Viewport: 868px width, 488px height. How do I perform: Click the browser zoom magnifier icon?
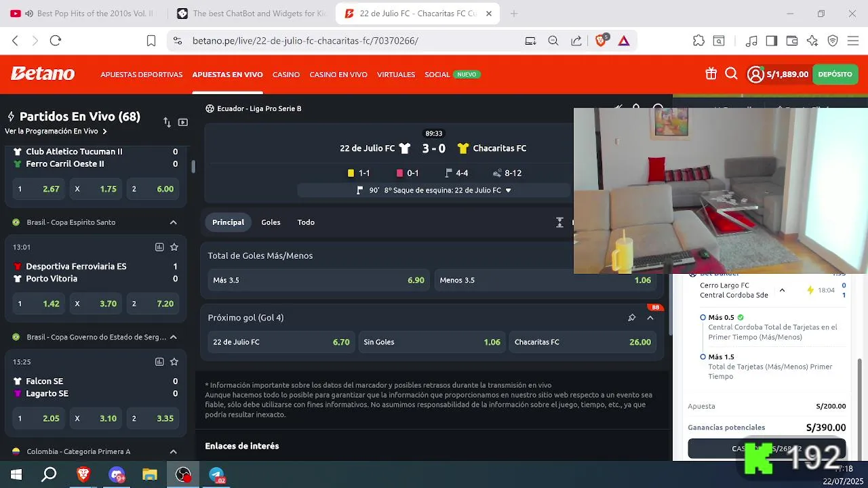[553, 41]
